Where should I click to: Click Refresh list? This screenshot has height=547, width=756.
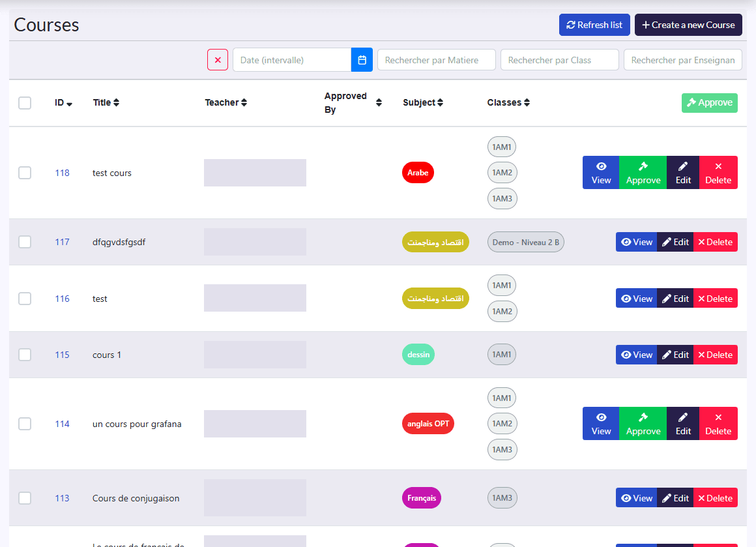594,25
